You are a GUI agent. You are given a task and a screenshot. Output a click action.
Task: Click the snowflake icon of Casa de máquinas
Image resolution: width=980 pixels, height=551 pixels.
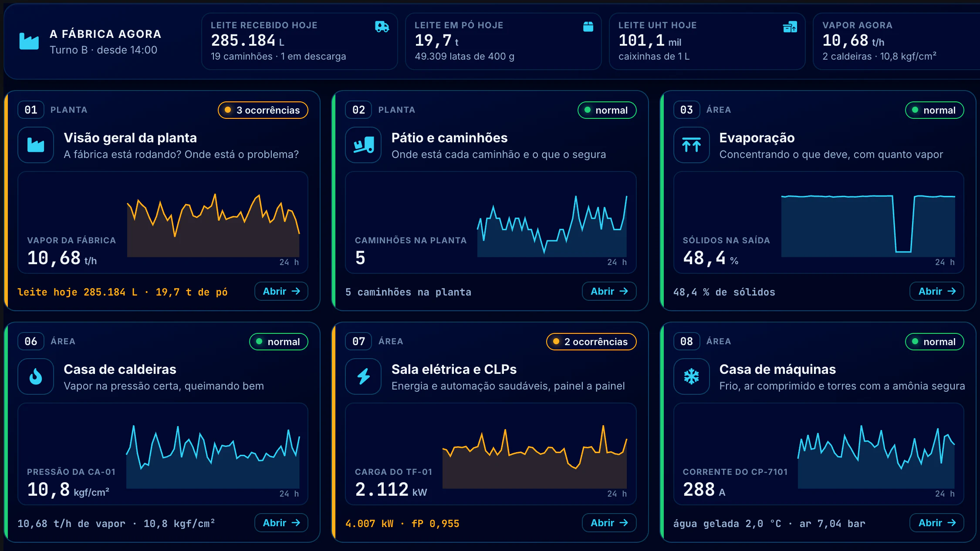(691, 376)
